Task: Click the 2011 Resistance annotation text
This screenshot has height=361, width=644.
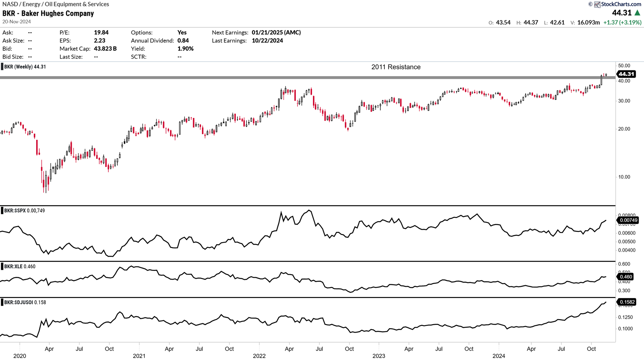Action: [396, 67]
